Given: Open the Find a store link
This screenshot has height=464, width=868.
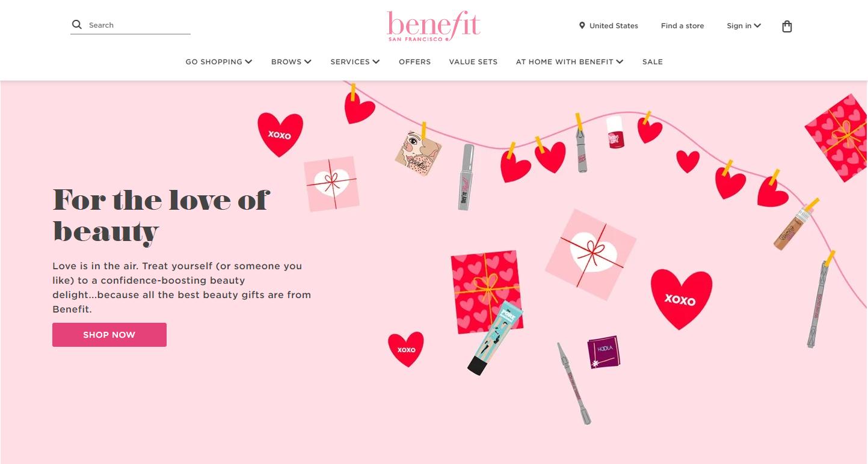Looking at the screenshot, I should coord(682,25).
